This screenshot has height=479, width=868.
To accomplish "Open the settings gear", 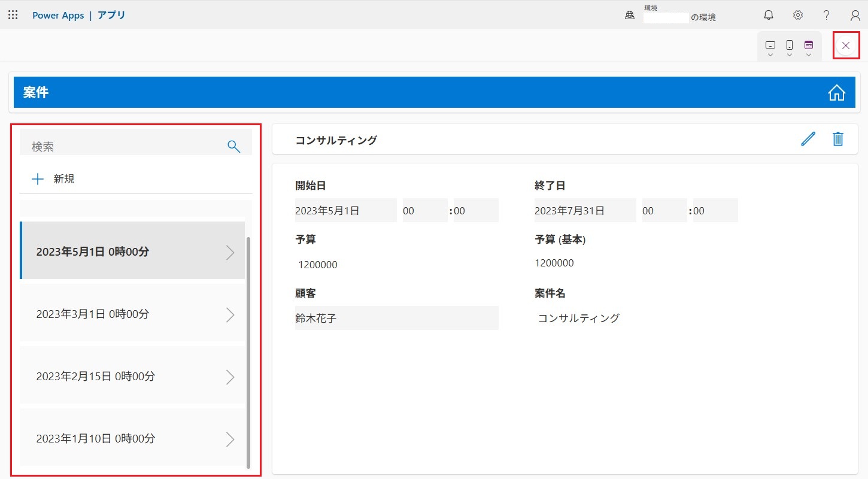I will 797,15.
